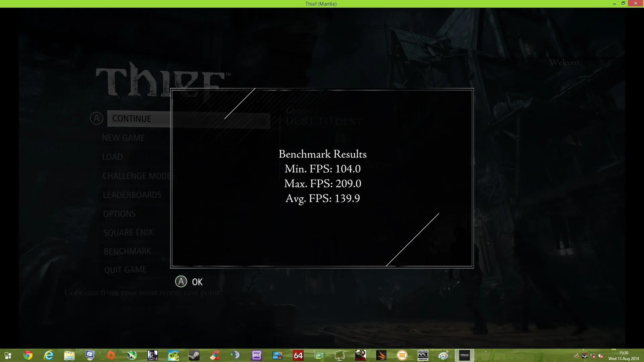
Task: Open the network status tray icon
Action: coord(593,356)
